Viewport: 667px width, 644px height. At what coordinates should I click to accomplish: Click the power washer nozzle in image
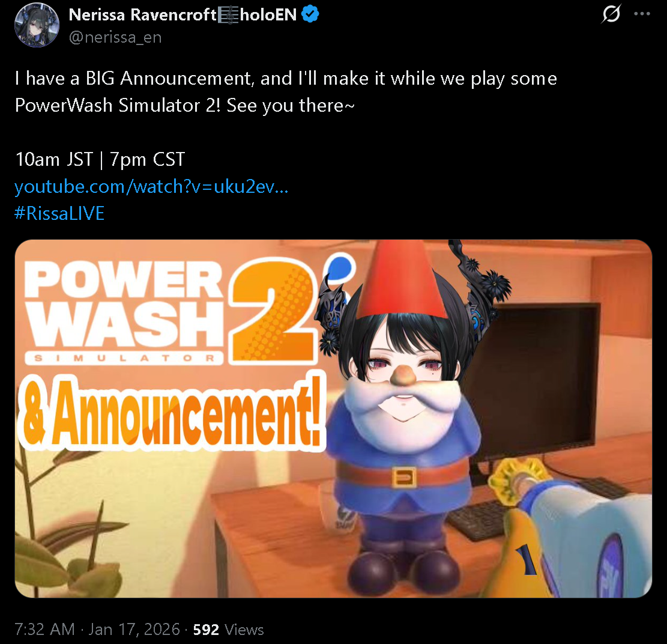tap(516, 476)
